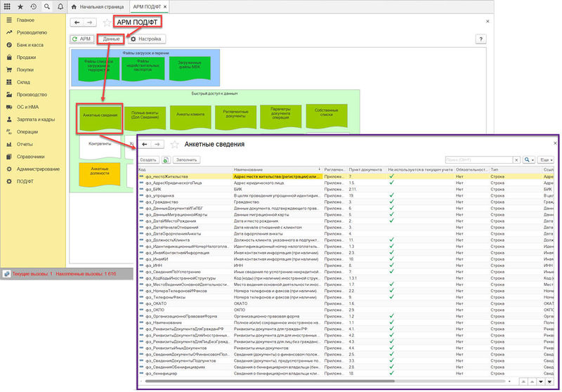Click the search magnifier in top toolbar

click(46, 6)
